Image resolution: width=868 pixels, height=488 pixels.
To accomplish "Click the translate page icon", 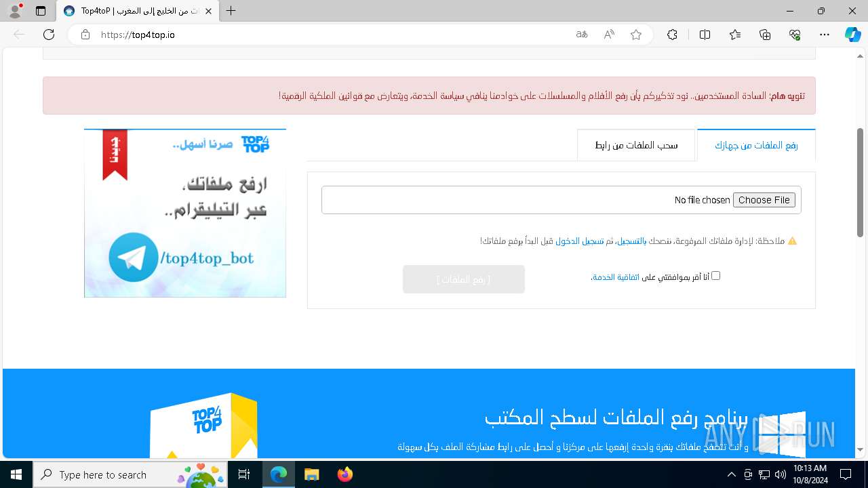I will click(x=582, y=35).
